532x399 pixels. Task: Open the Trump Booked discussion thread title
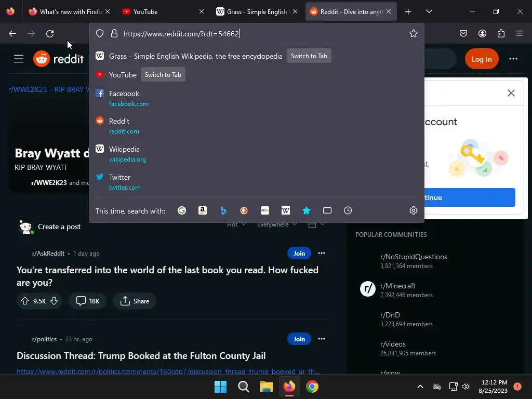(141, 355)
